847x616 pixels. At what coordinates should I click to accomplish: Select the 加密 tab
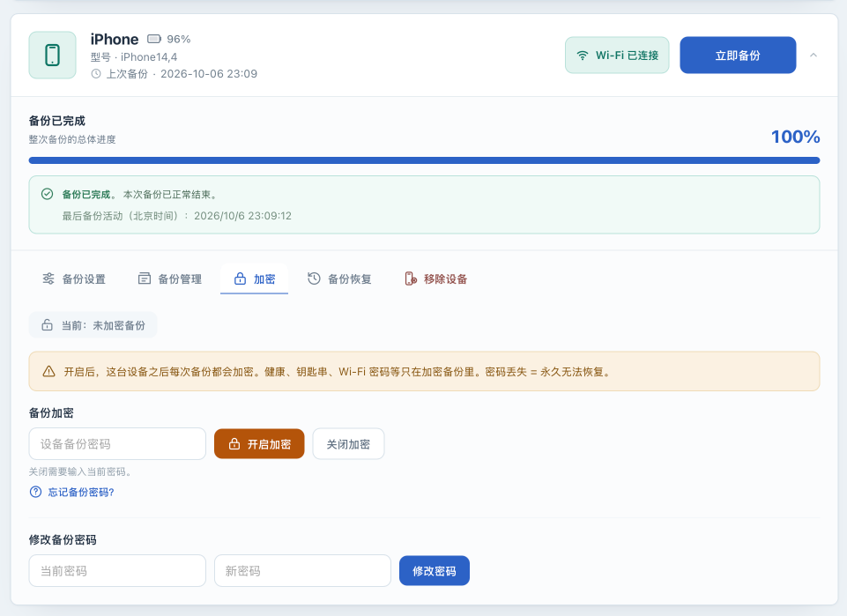255,279
